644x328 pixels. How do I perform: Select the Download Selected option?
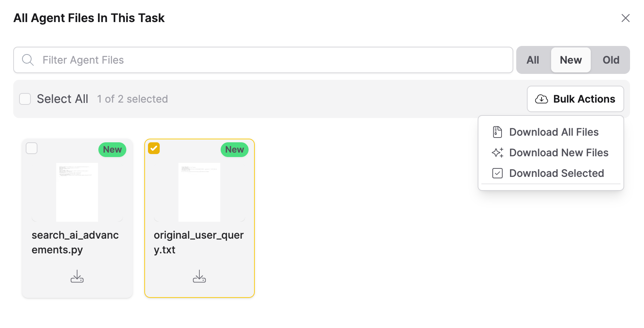[x=557, y=173]
